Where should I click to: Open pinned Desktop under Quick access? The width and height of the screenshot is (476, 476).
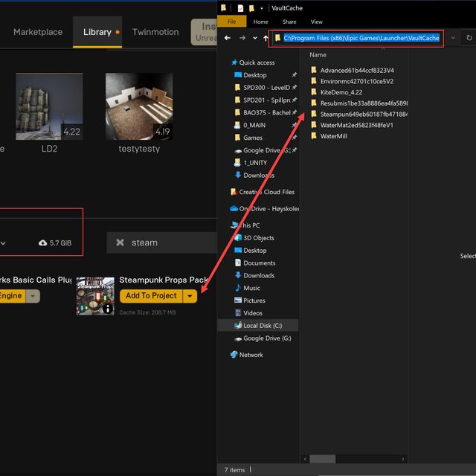pos(254,75)
